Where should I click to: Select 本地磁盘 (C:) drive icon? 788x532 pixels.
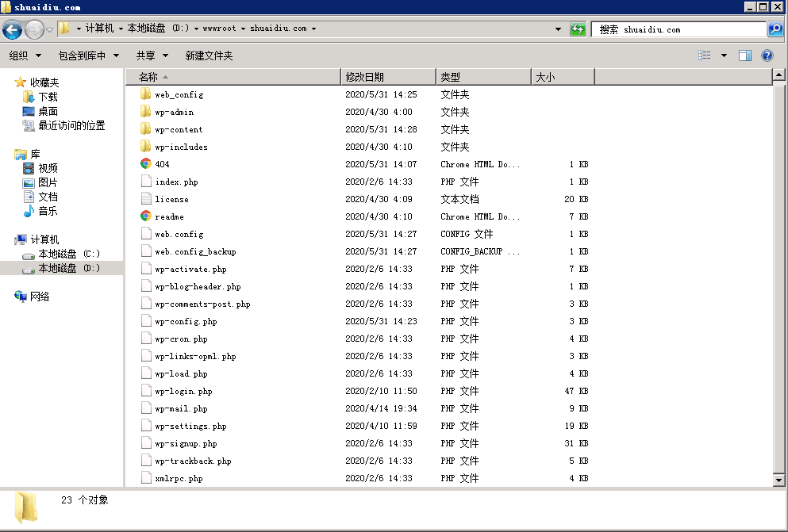point(29,255)
